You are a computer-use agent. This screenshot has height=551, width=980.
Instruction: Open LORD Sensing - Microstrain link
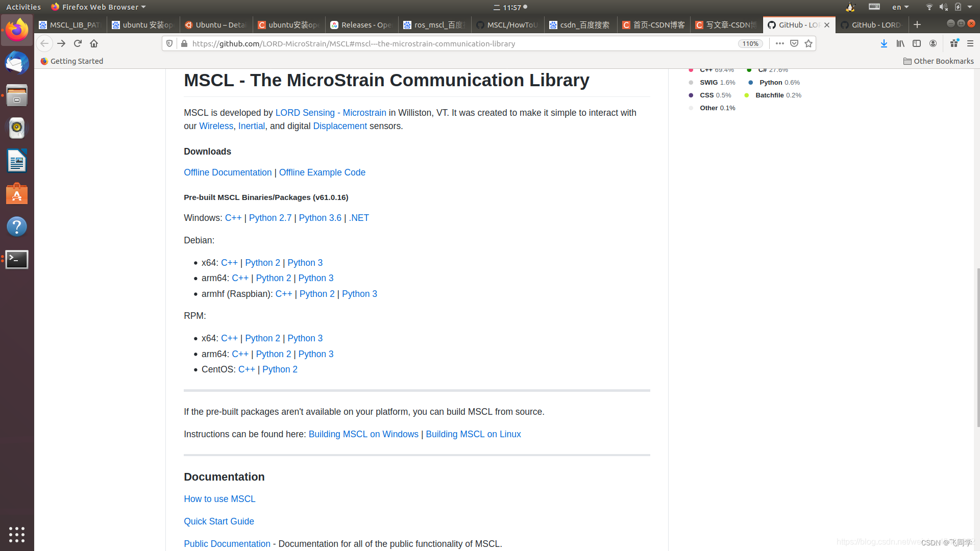(x=331, y=113)
